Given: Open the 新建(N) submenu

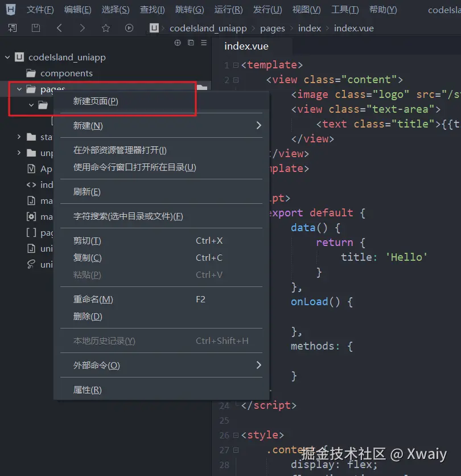Looking at the screenshot, I should point(161,125).
